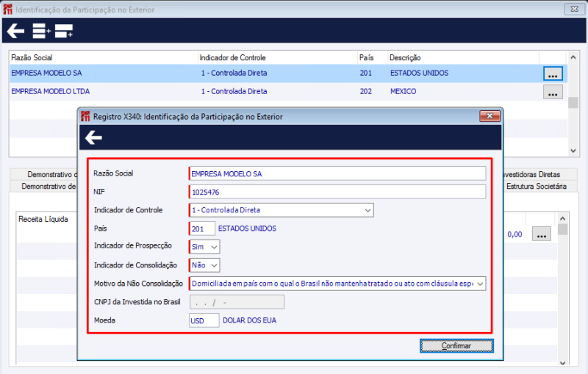Select the EMPRESA MODELO SA row in the list
Screen dimensions: 588x374
(288, 73)
